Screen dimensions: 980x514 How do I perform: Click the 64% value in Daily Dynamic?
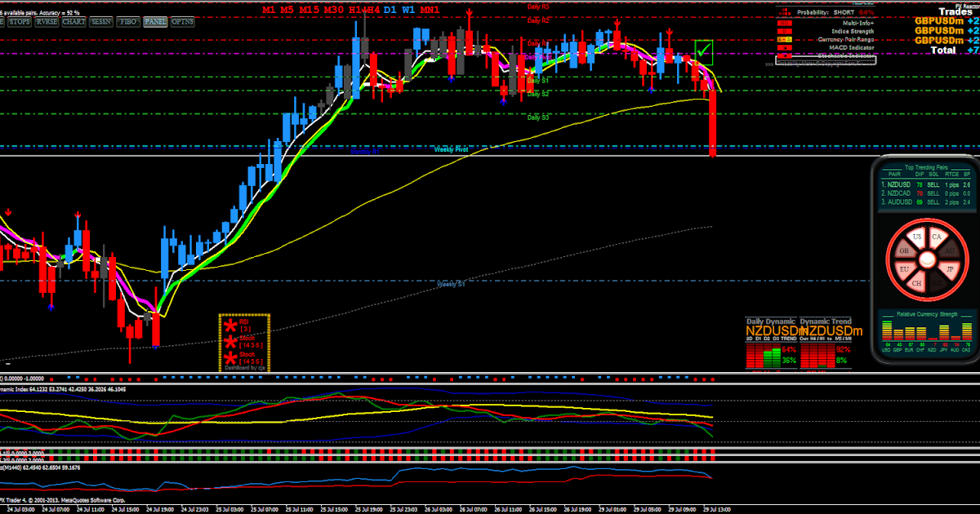[x=789, y=350]
